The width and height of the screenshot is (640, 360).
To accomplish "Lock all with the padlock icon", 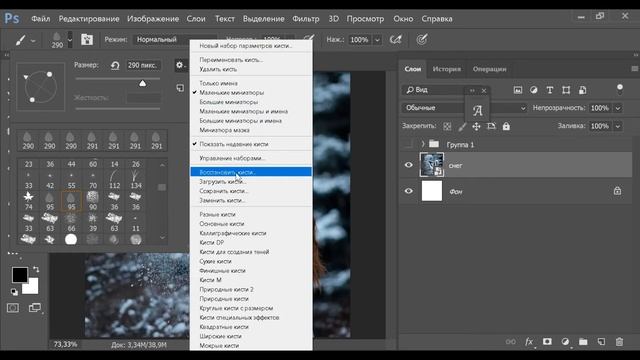I will point(506,127).
